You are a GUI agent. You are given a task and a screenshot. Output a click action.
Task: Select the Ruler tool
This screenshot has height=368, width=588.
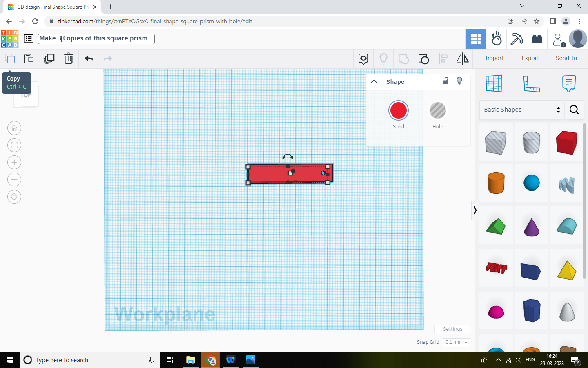click(x=531, y=83)
